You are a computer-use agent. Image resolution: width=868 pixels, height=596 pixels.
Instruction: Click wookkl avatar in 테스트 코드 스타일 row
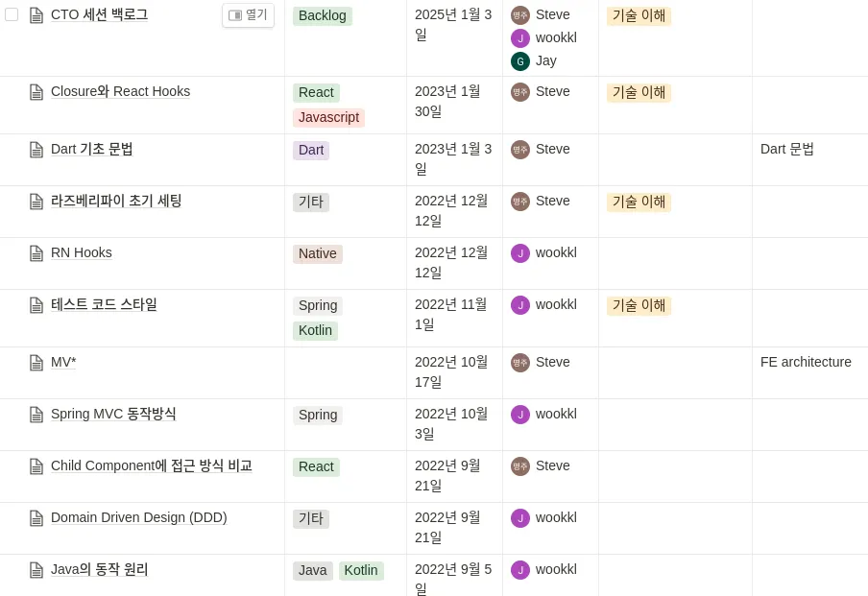pos(519,305)
